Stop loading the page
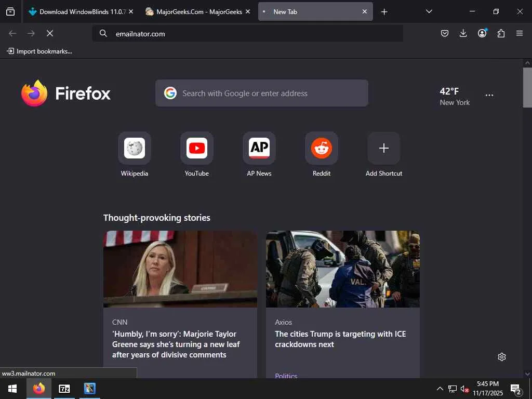The height and width of the screenshot is (399, 532). click(50, 33)
